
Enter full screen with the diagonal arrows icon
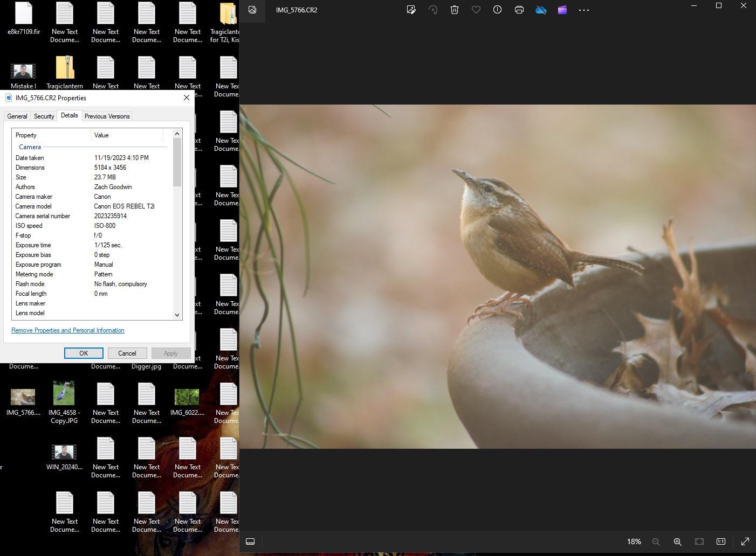coord(745,541)
